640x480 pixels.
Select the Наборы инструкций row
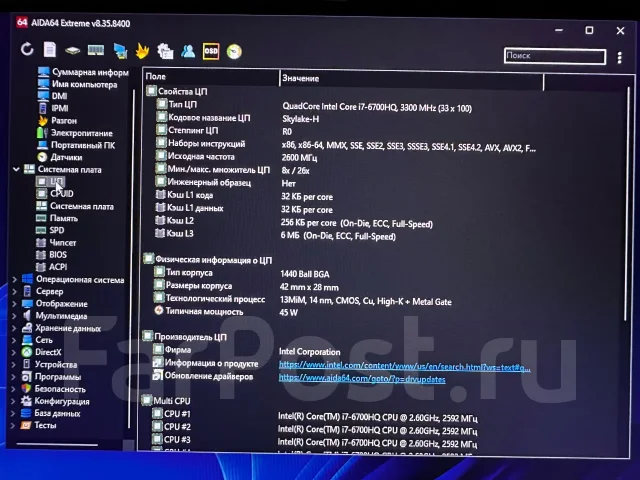tap(345, 145)
